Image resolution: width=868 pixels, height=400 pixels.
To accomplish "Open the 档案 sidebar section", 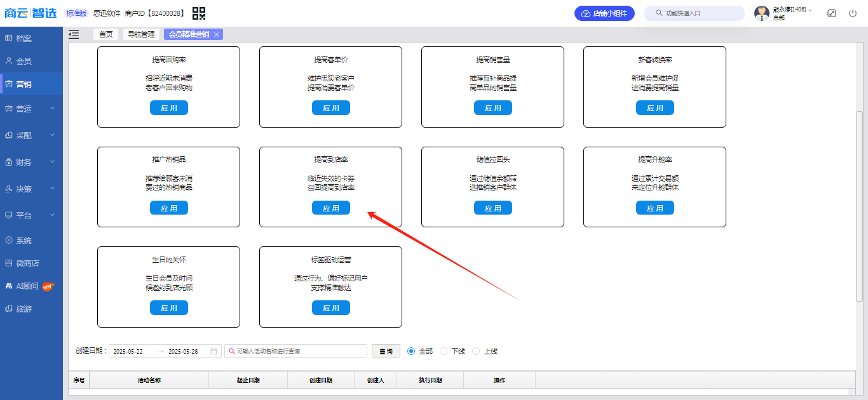I will [24, 38].
